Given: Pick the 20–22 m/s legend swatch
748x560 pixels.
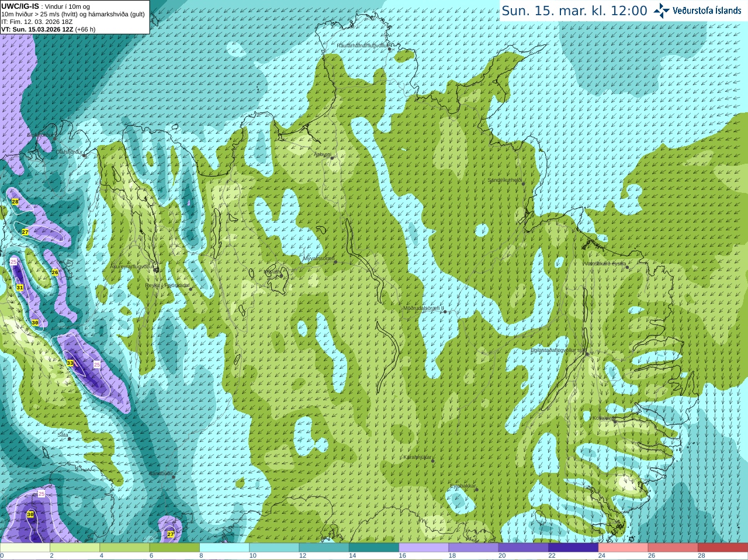Looking at the screenshot, I should [x=524, y=548].
